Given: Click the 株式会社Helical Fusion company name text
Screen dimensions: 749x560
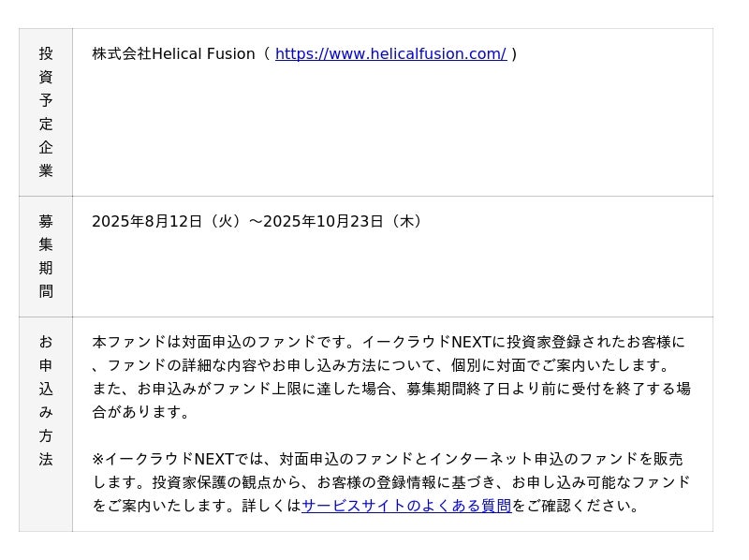Looking at the screenshot, I should (173, 54).
